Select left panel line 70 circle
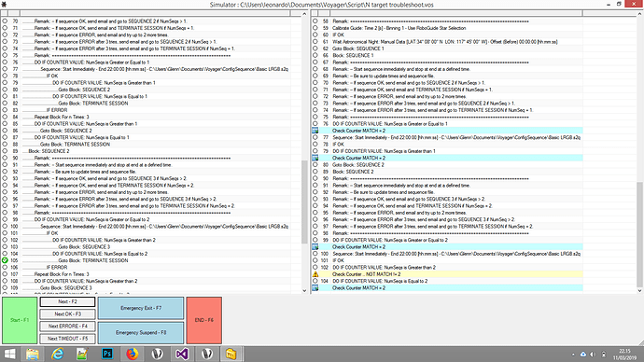 [x=5, y=21]
